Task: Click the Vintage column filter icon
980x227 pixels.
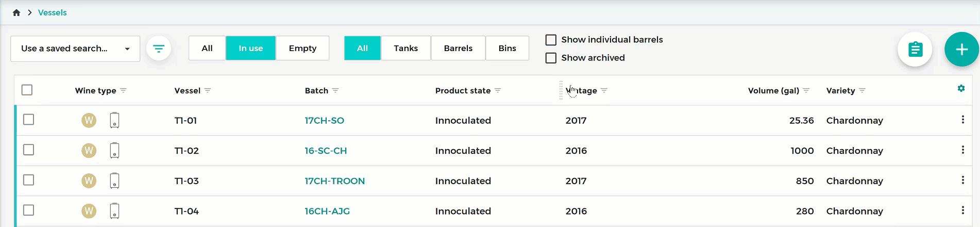Action: pyautogui.click(x=604, y=91)
